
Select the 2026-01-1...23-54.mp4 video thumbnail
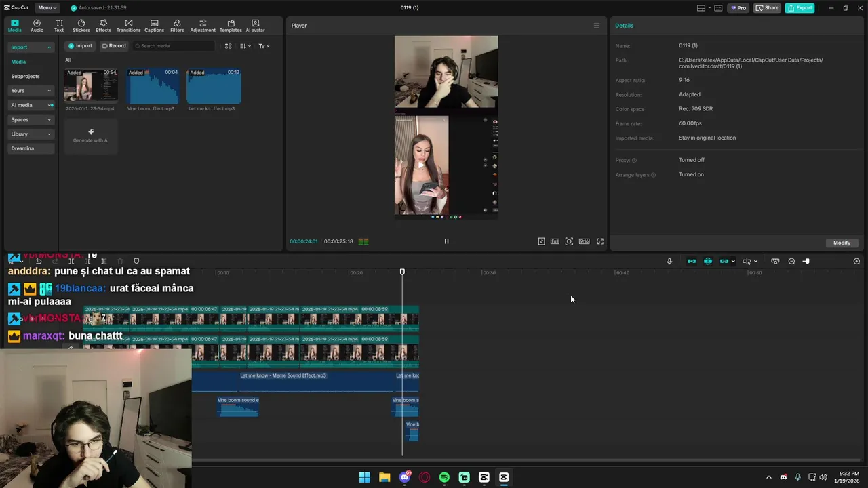pos(91,85)
